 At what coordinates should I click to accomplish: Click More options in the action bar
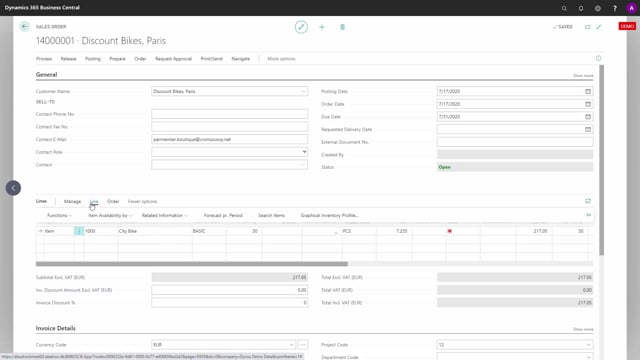281,59
